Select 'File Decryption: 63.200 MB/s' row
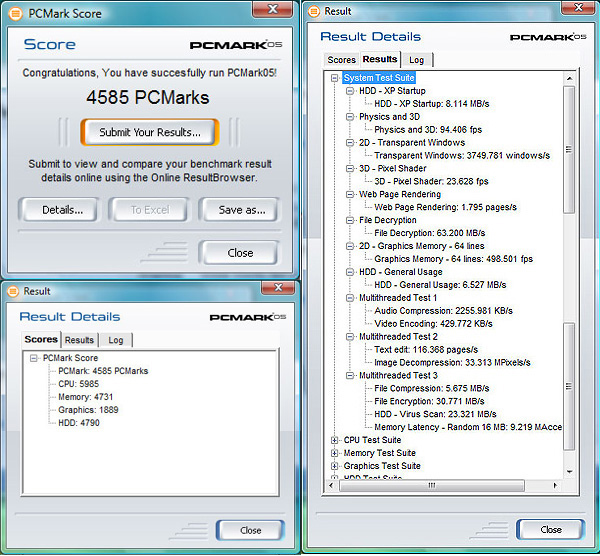This screenshot has width=600, height=556. click(430, 233)
